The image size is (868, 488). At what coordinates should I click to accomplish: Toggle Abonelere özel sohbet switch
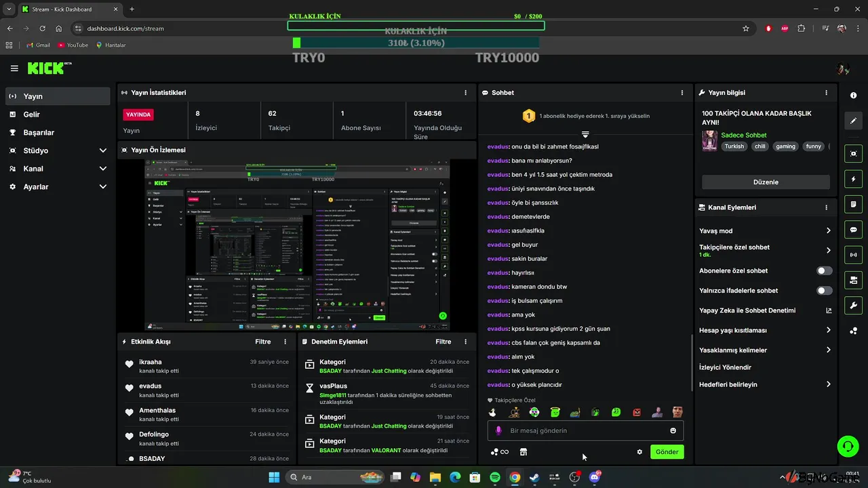click(x=824, y=271)
